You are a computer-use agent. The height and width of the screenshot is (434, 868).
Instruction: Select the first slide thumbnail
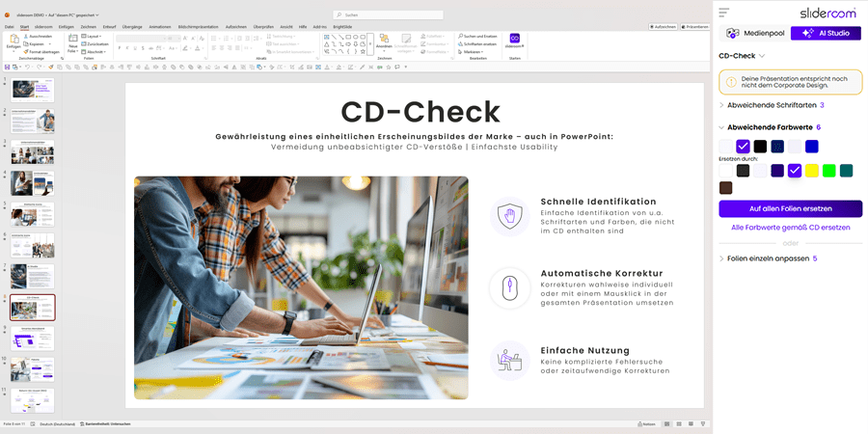coord(32,90)
